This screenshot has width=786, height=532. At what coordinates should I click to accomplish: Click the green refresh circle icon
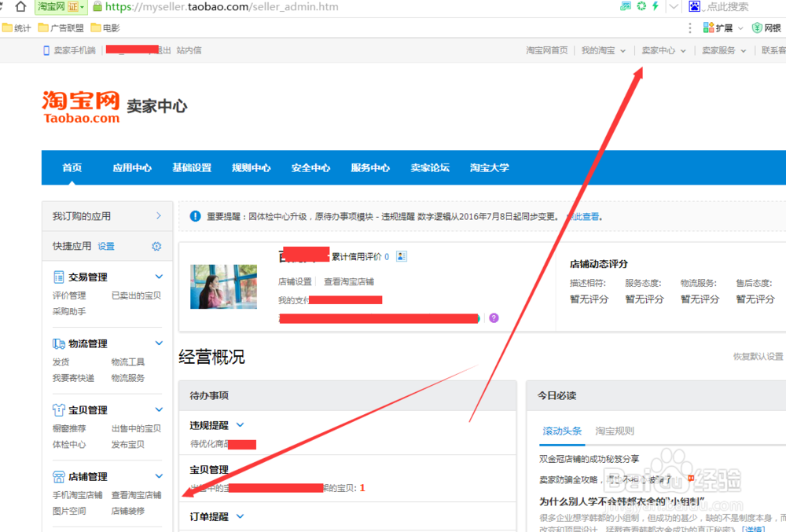(x=641, y=6)
